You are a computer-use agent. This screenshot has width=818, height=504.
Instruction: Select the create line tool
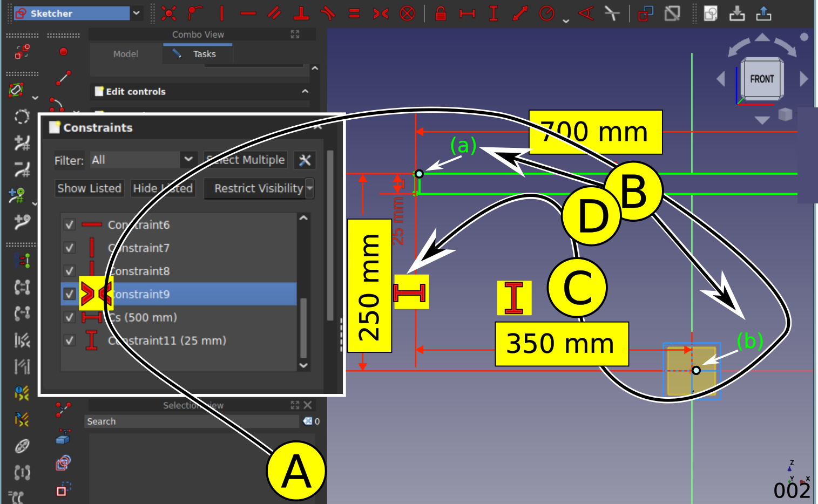tap(63, 78)
